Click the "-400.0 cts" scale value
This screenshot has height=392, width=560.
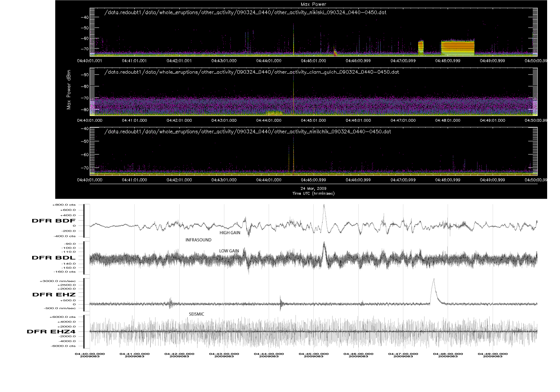(x=64, y=236)
